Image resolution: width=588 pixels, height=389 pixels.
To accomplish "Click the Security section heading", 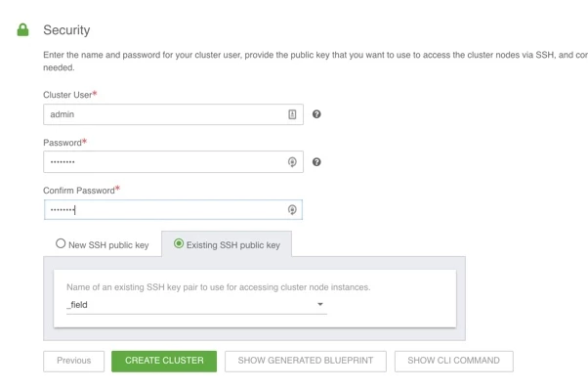I will coord(66,30).
